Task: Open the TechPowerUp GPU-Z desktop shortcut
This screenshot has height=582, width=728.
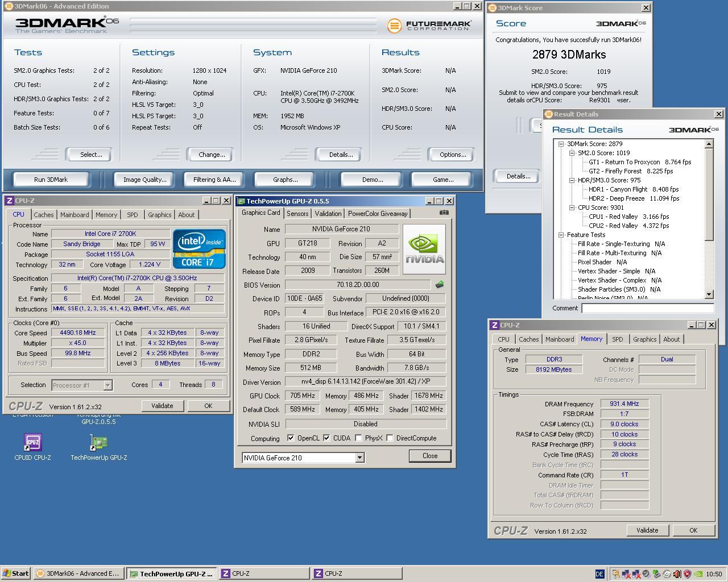Action: 99,447
